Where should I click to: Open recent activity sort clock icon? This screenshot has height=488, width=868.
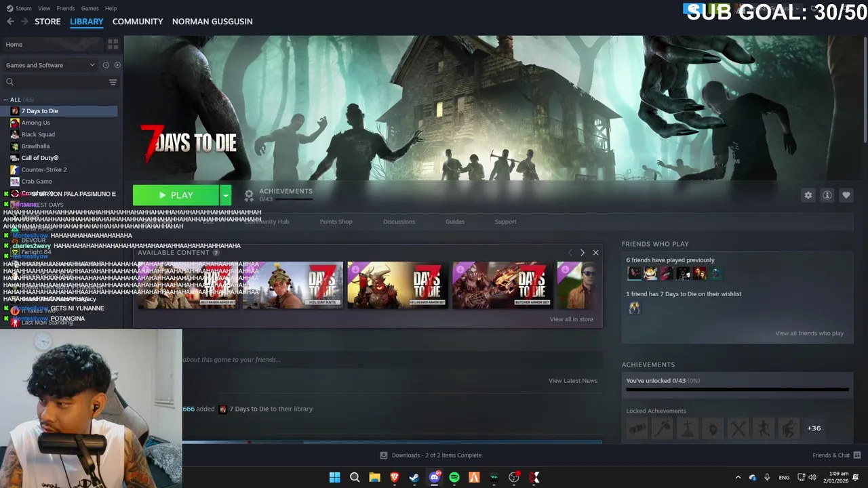[106, 65]
